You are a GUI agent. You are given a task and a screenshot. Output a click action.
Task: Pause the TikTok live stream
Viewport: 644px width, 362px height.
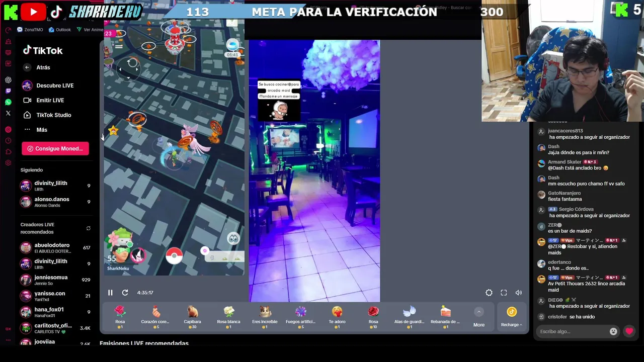110,293
